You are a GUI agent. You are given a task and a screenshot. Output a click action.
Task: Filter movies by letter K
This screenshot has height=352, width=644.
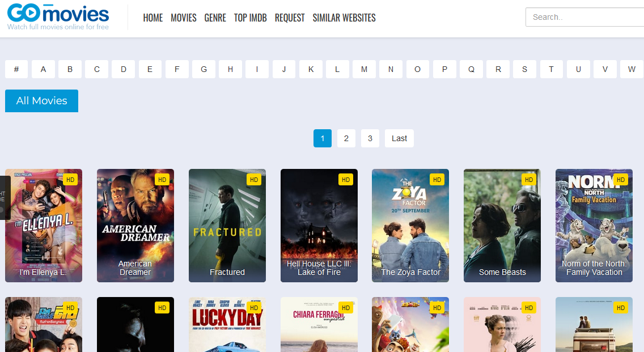(x=311, y=69)
